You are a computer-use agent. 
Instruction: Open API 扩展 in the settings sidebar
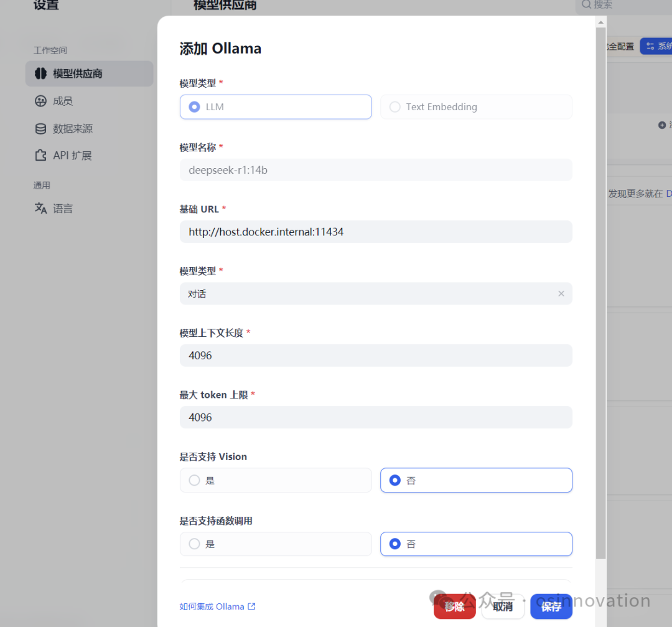63,156
